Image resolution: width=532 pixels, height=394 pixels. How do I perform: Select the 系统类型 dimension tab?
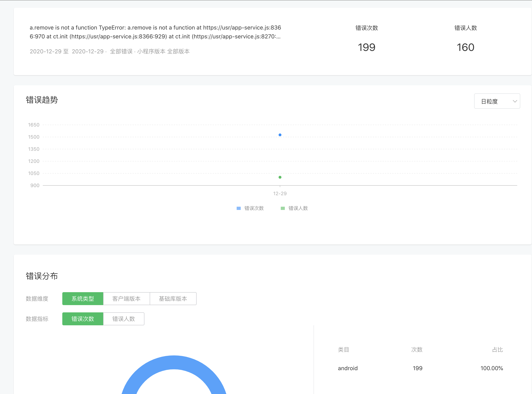coord(83,299)
